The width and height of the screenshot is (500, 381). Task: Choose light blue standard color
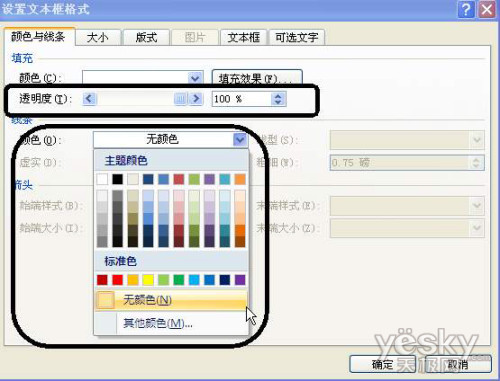(194, 280)
